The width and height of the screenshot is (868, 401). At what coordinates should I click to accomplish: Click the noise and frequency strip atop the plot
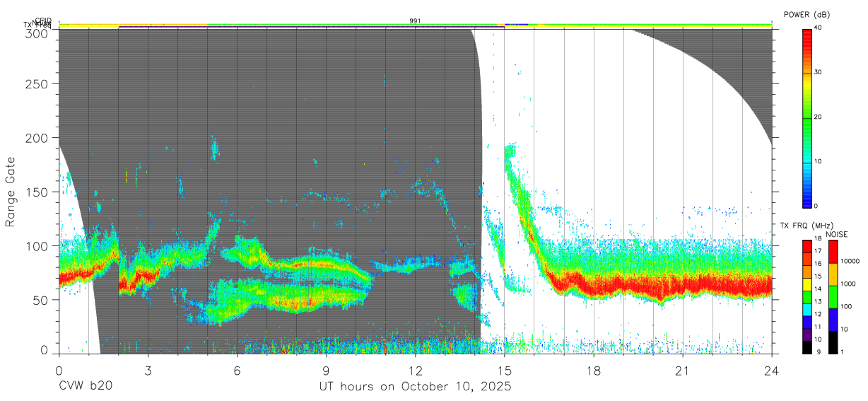416,26
